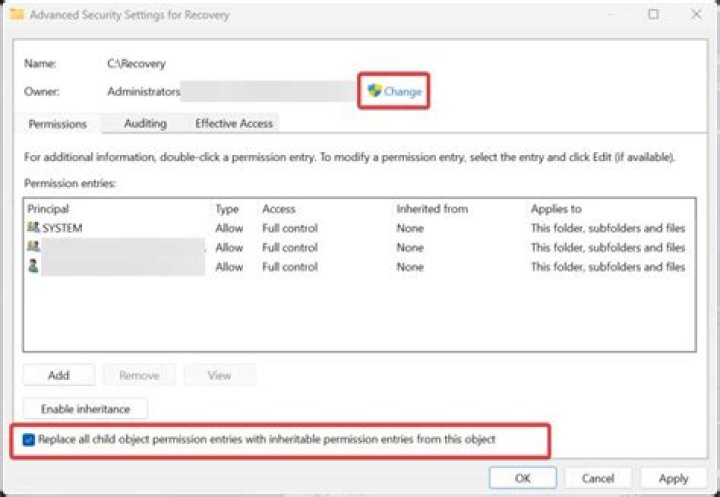Confirm with the OK button
720x497 pixels.
coord(523,478)
